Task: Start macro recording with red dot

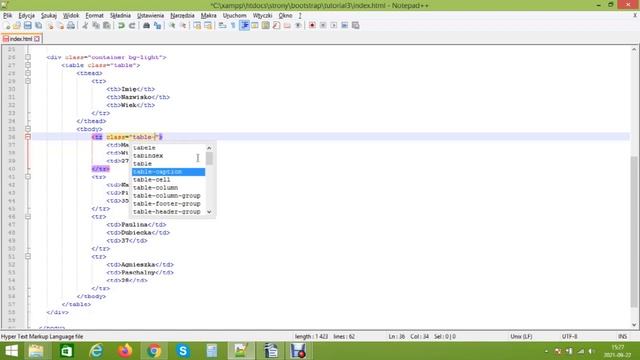Action: pyautogui.click(x=312, y=25)
